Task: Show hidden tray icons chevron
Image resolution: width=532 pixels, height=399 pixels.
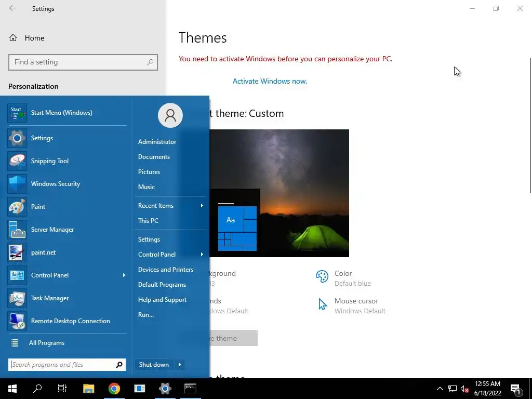Action: tap(440, 389)
